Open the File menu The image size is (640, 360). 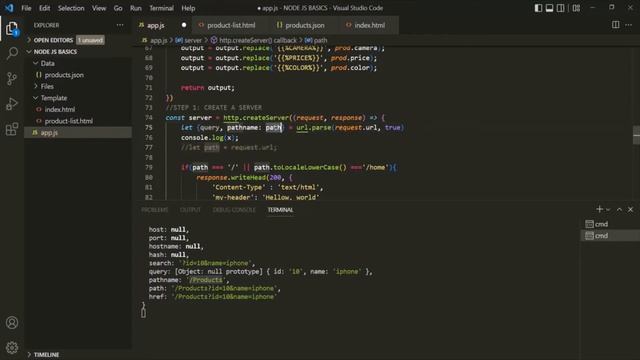26,8
